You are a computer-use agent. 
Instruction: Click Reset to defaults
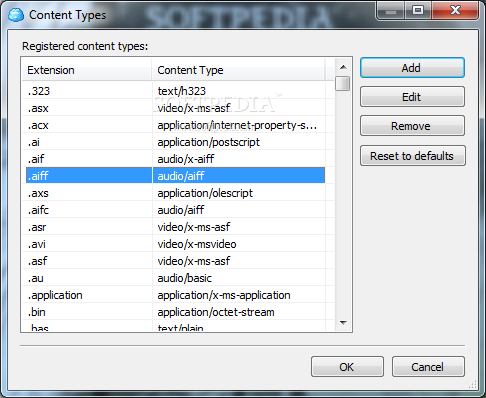pos(412,156)
